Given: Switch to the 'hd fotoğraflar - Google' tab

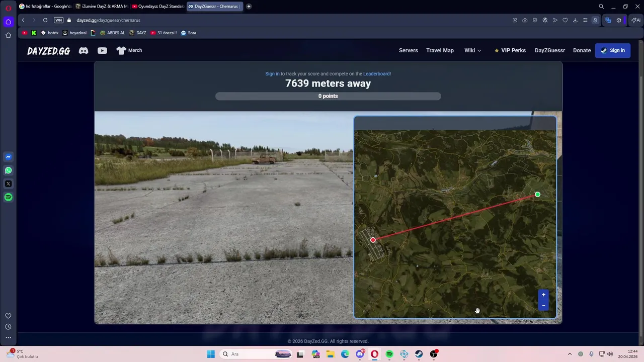Looking at the screenshot, I should coord(45,7).
